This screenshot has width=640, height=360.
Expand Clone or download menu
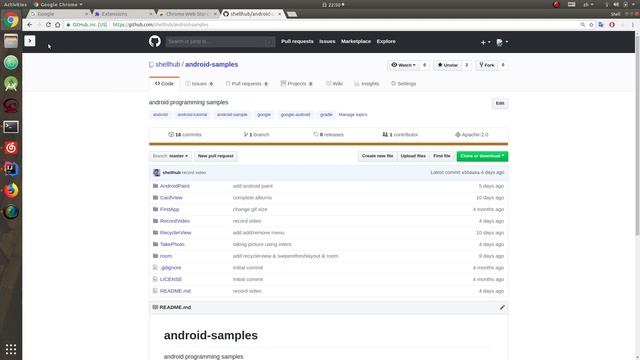pos(482,156)
